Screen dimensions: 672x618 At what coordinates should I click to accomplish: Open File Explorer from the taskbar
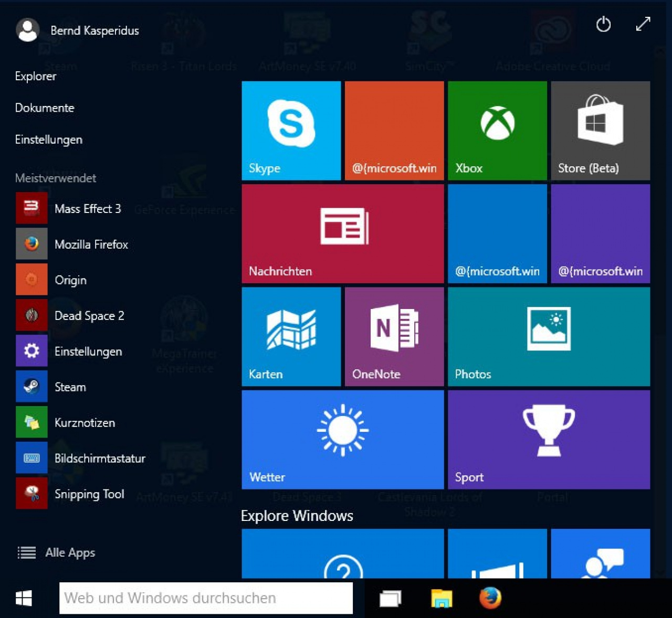tap(442, 598)
